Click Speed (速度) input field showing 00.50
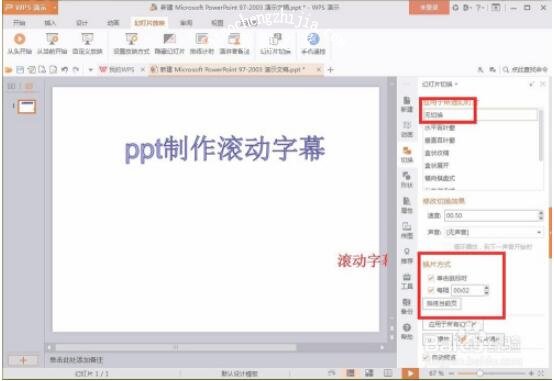The image size is (554, 381). (491, 215)
